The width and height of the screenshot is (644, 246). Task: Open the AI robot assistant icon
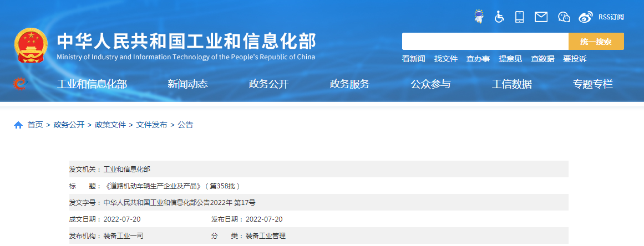[x=479, y=17]
